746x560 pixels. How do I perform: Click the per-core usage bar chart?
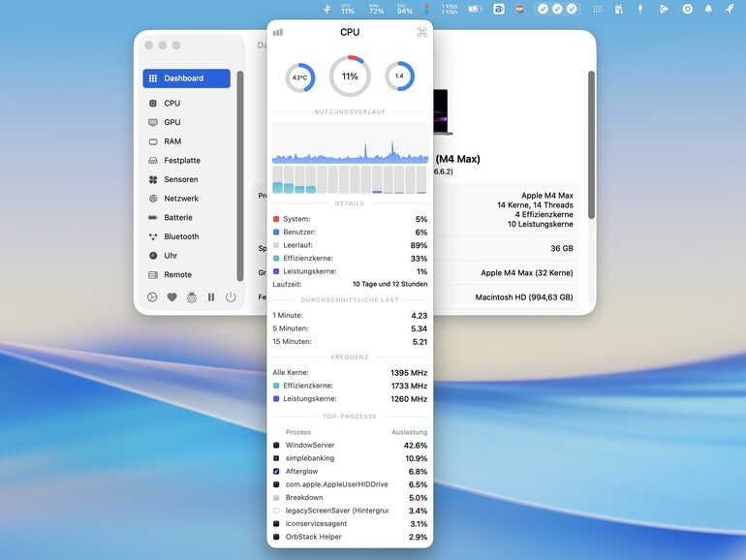click(350, 179)
